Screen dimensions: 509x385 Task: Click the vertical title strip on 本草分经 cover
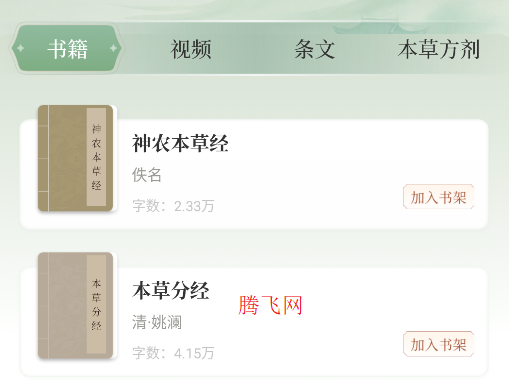click(96, 304)
